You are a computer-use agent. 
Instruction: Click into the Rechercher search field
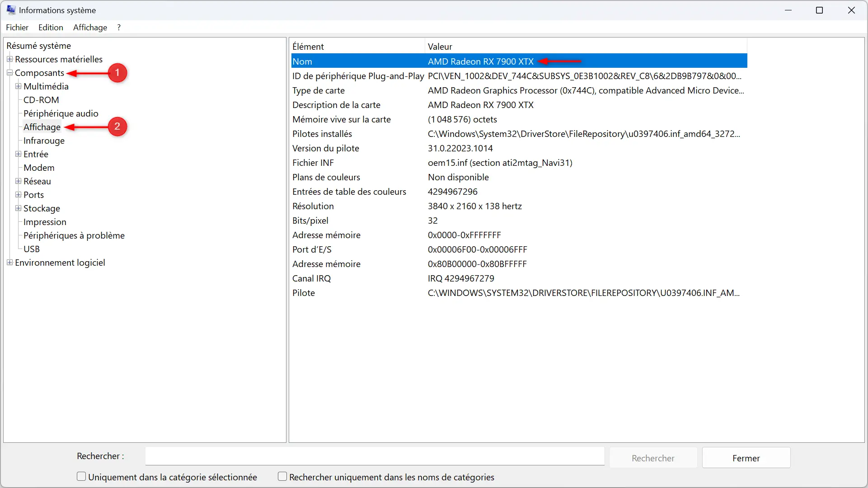coord(375,456)
